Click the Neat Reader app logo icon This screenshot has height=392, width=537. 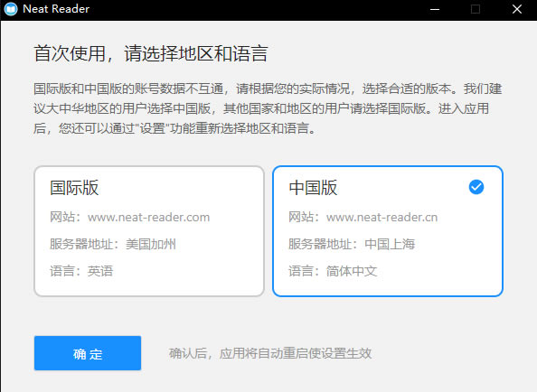11,9
